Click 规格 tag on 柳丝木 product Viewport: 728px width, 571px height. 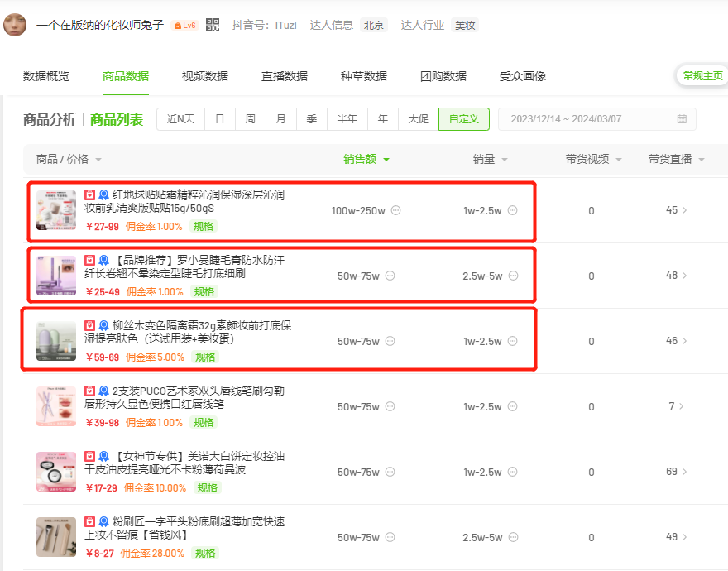(205, 357)
